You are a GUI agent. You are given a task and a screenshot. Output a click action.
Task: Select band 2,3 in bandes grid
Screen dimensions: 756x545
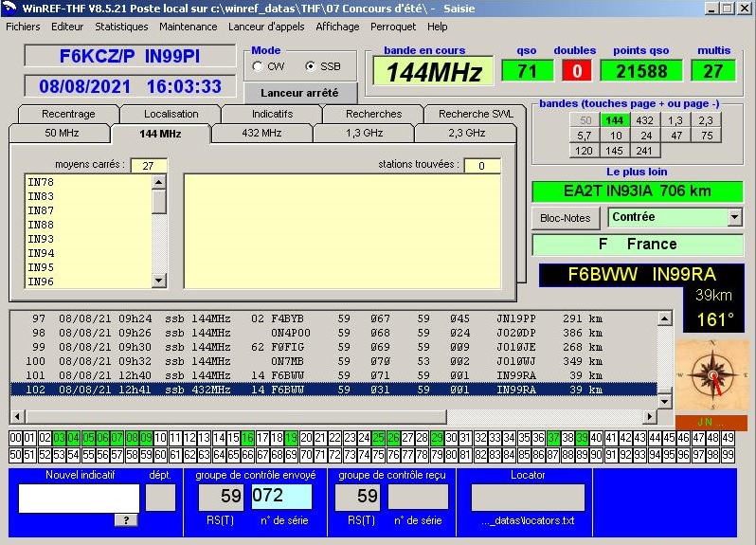[x=706, y=120]
